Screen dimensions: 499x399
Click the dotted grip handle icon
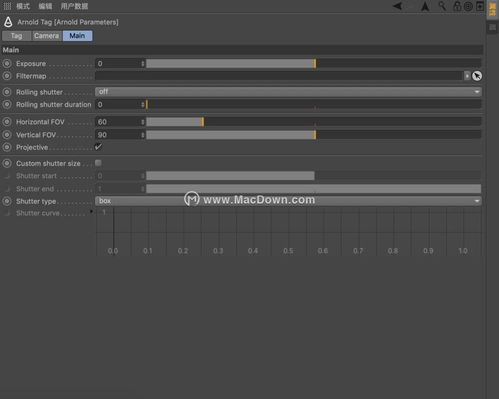coord(7,6)
